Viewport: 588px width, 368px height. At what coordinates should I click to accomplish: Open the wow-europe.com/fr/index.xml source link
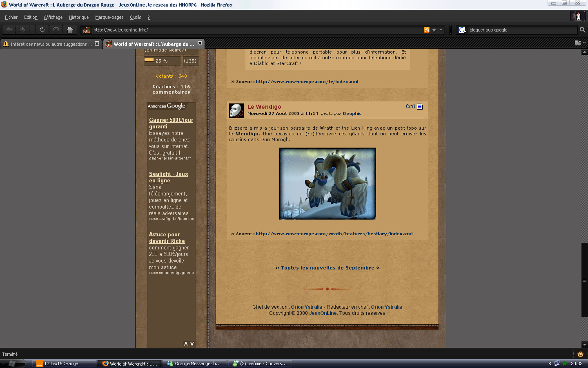[x=307, y=81]
